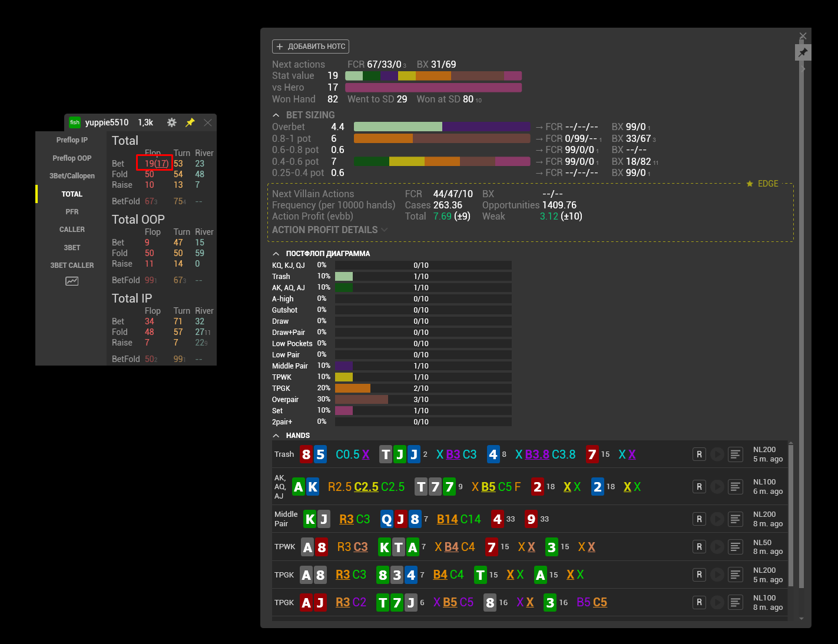This screenshot has height=644, width=838.
Task: Collapse the BET SIZING section
Action: [276, 115]
